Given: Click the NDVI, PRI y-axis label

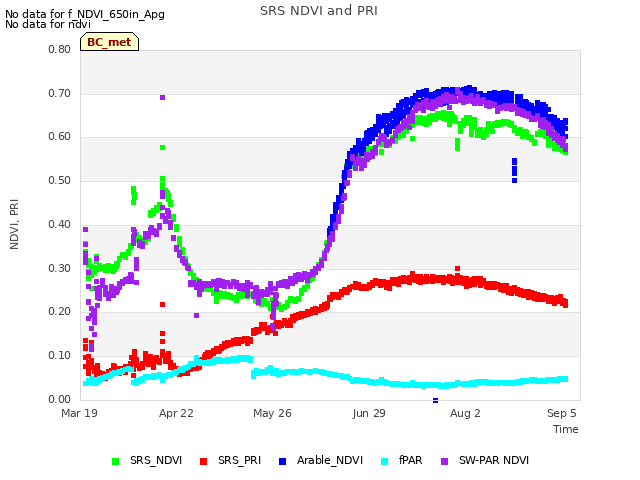Looking at the screenshot, I should tap(14, 224).
